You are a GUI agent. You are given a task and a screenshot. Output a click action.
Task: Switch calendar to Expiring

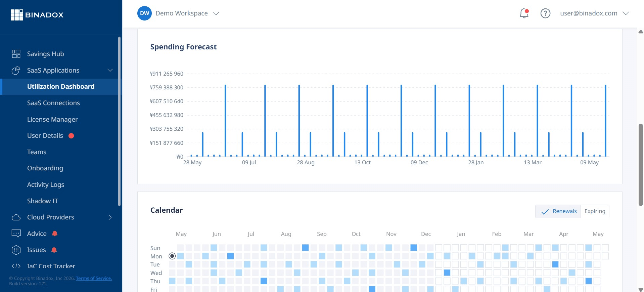click(595, 211)
